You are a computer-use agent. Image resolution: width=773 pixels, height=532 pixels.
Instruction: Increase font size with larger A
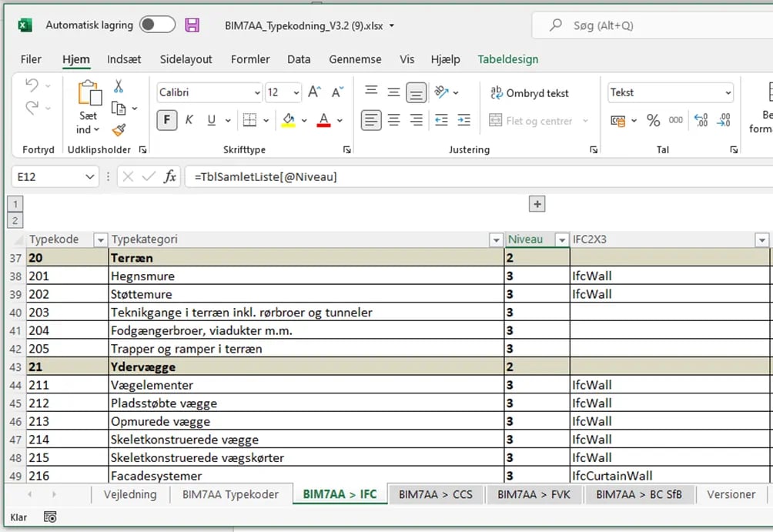point(314,92)
